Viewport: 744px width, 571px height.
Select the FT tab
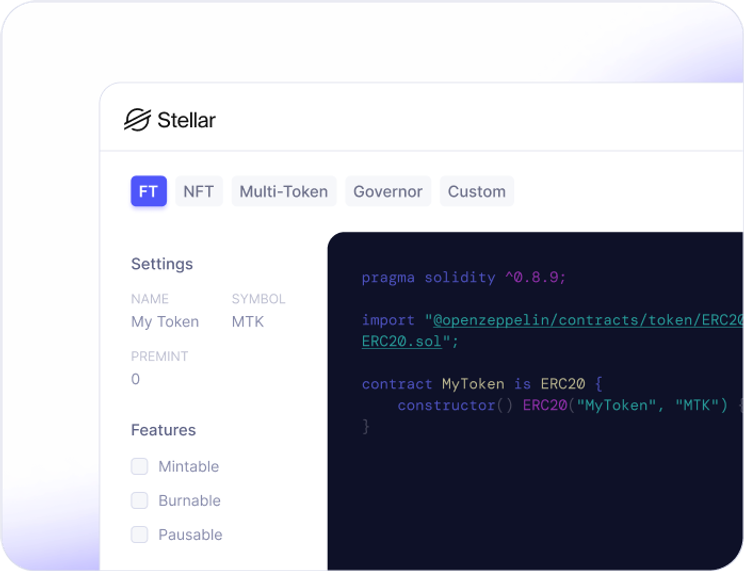[x=149, y=191]
